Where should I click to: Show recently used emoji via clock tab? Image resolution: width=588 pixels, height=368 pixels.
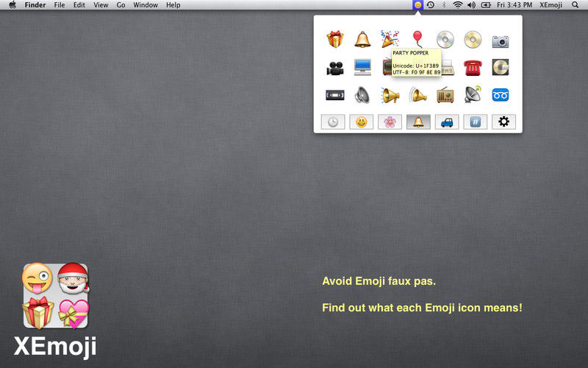click(x=333, y=122)
